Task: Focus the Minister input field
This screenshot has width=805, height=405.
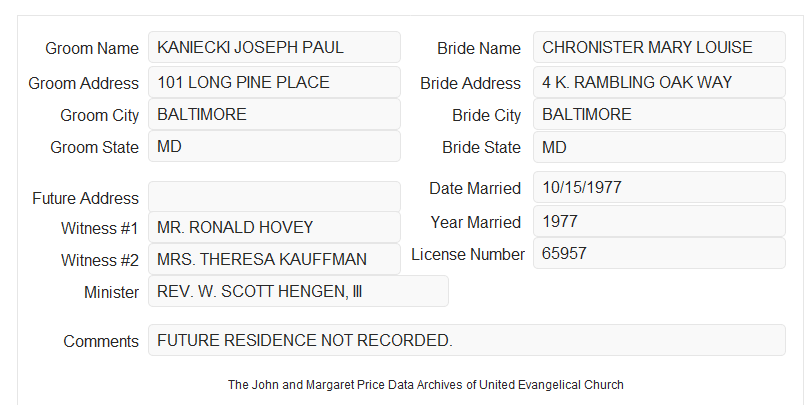Action: tap(298, 291)
